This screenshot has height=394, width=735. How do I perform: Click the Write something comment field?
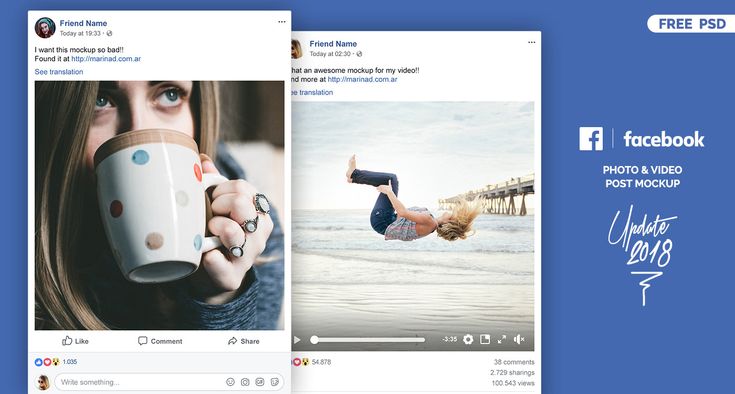click(x=141, y=382)
